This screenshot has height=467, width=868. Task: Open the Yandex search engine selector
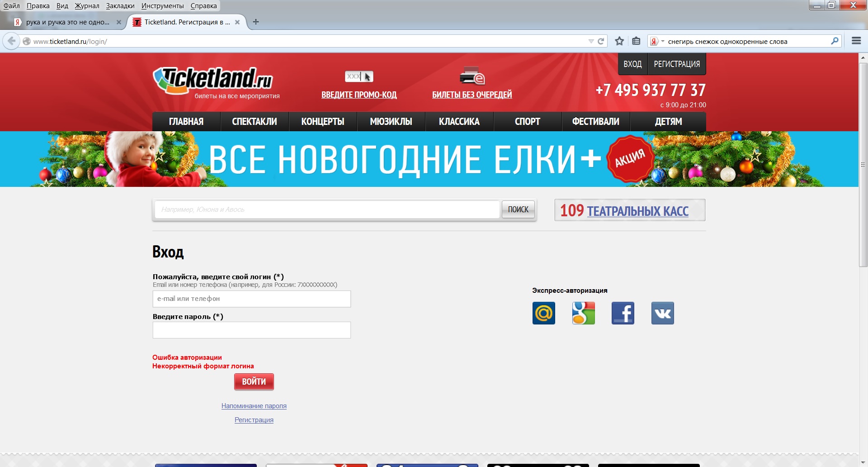pos(657,41)
